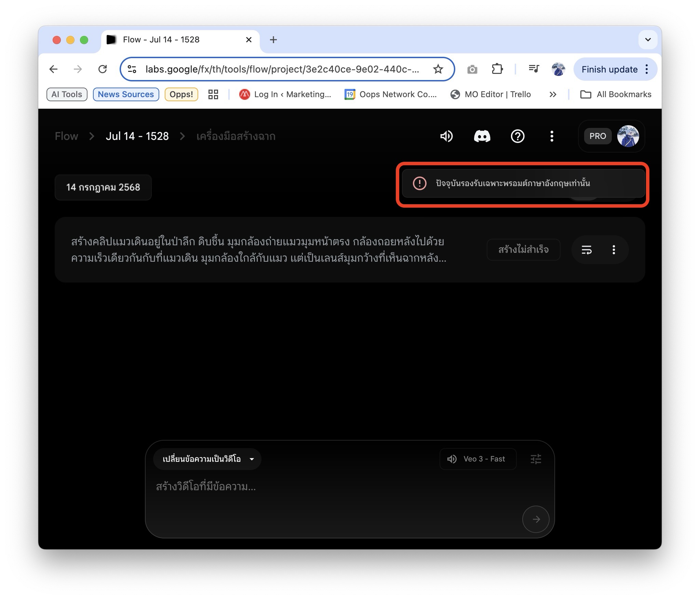Viewport: 700px width, 600px height.
Task: Open the เปลี่ยนข้อความเป็นวิดีโอ mode dropdown
Action: click(x=207, y=459)
